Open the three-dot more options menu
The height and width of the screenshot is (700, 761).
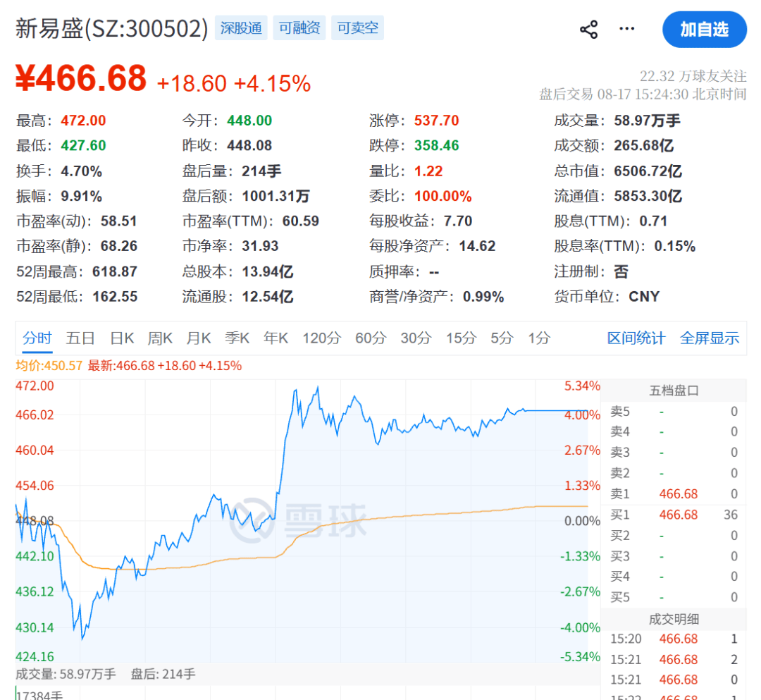click(626, 29)
